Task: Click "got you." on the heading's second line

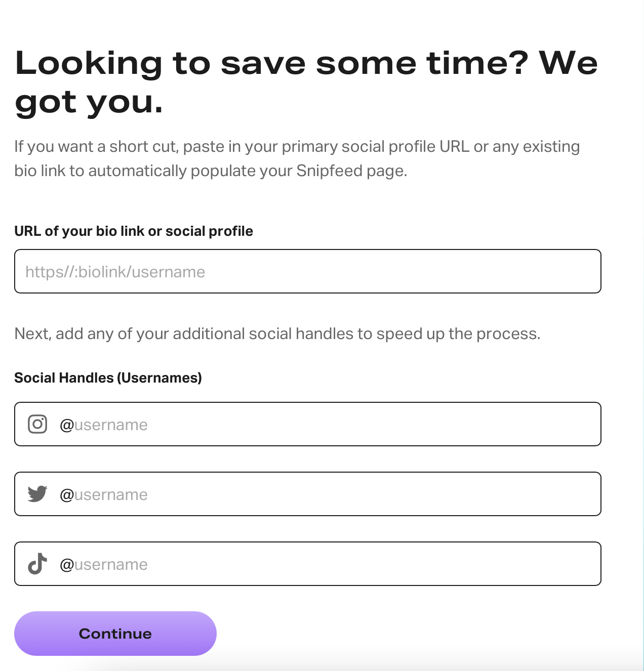Action: coord(89,102)
